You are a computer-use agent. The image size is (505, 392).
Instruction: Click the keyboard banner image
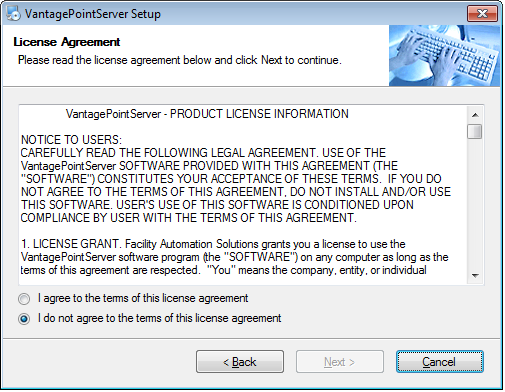(x=444, y=55)
